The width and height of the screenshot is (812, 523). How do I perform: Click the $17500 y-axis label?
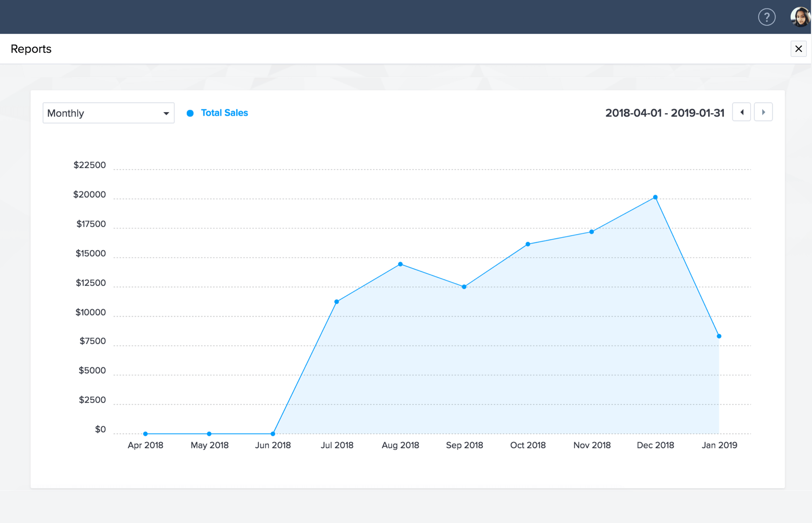tap(91, 224)
